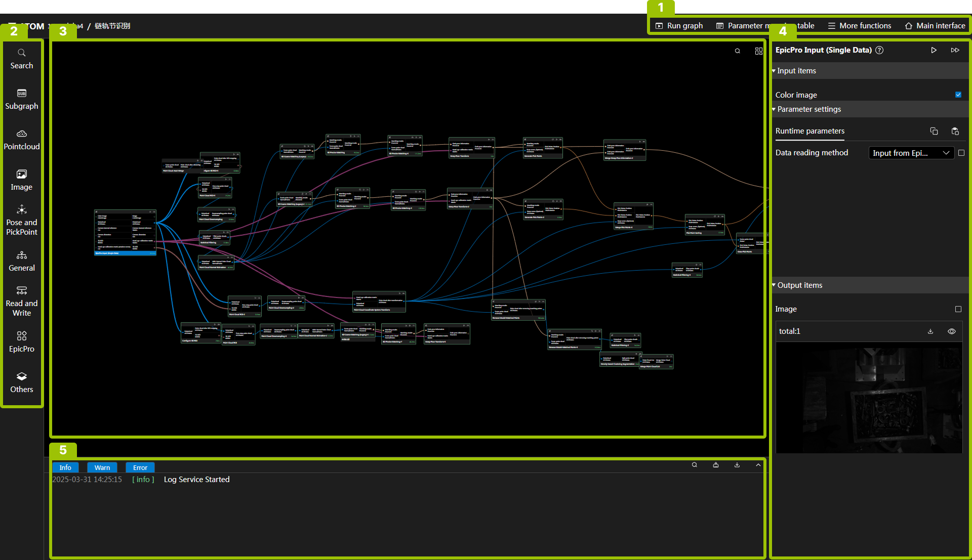
Task: Open the Pointcloud node category
Action: (21, 140)
